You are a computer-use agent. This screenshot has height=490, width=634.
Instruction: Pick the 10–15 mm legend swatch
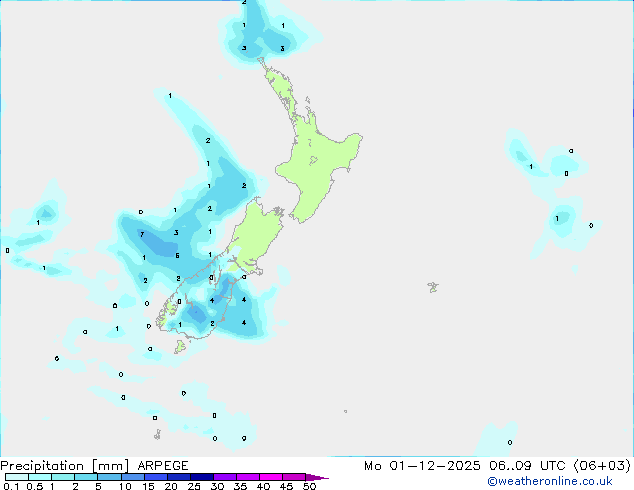133,477
